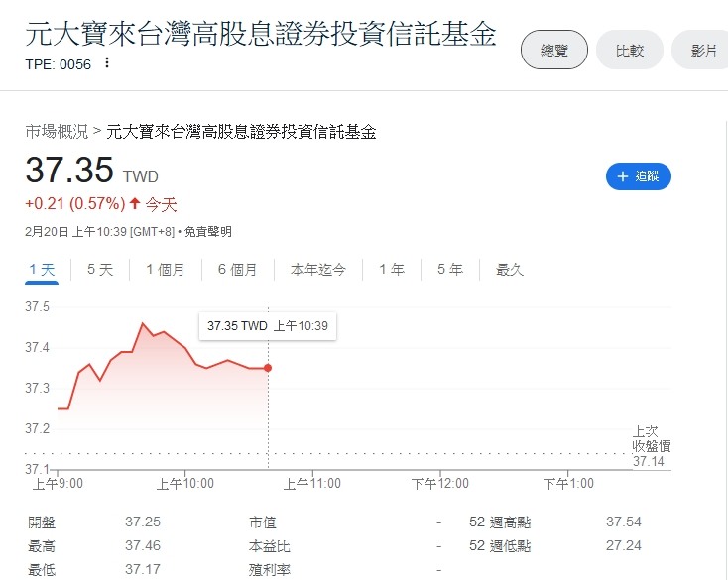
Task: Click the TPE: 0056 ticker text
Action: (x=59, y=64)
